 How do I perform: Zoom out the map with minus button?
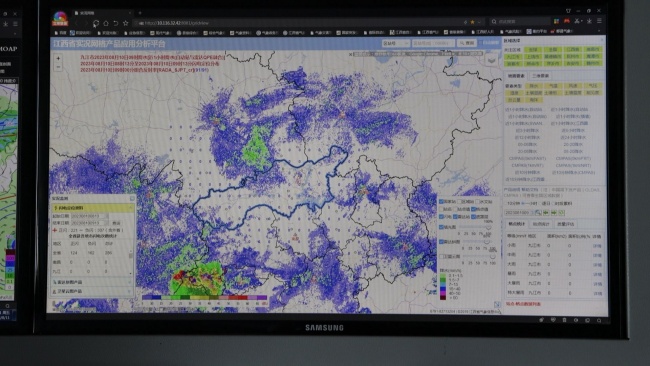[58, 67]
